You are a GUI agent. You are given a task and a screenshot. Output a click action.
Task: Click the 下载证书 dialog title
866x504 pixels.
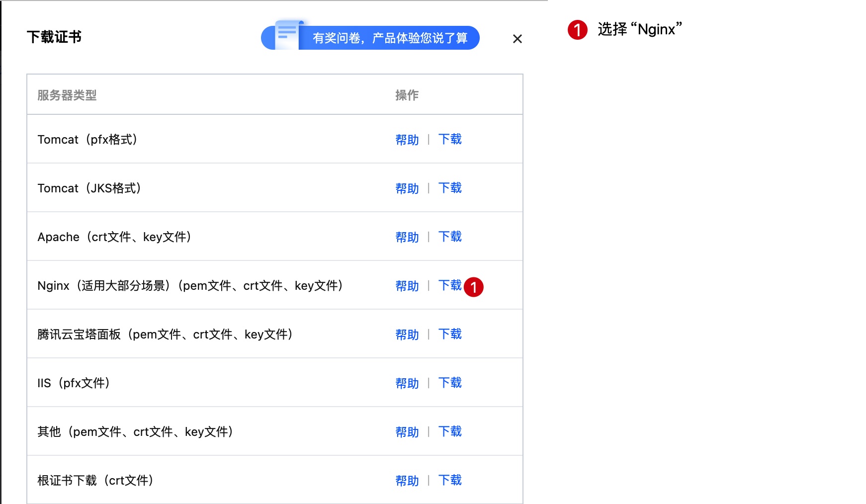[x=54, y=37]
